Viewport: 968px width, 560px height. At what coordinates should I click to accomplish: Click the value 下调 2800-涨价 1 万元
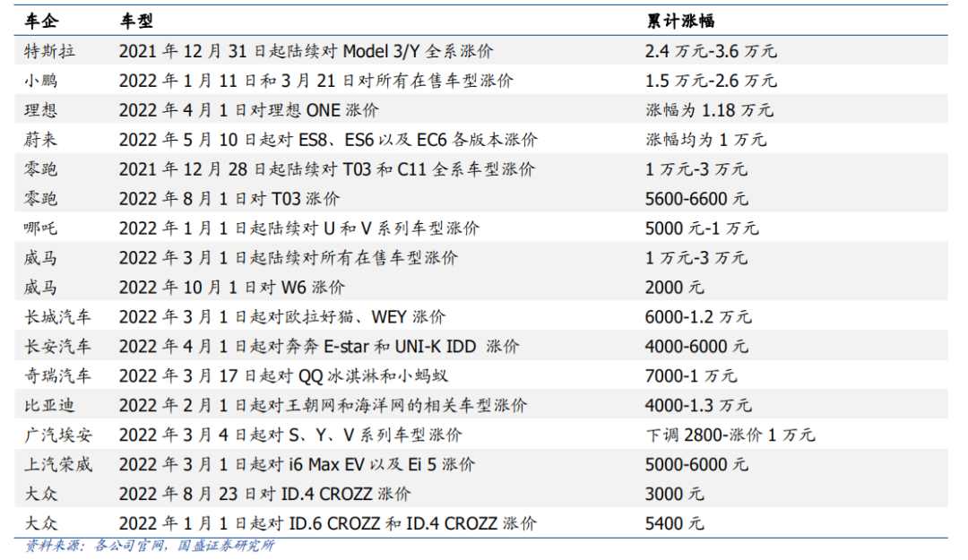click(730, 435)
